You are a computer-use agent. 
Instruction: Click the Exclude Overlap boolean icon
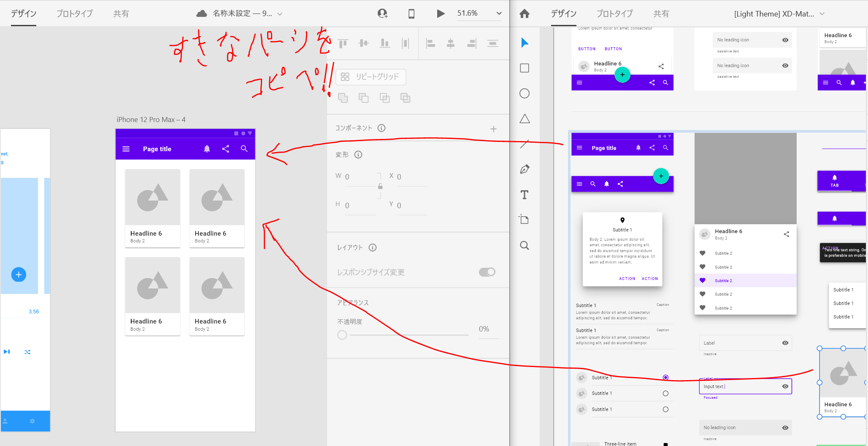click(x=406, y=98)
